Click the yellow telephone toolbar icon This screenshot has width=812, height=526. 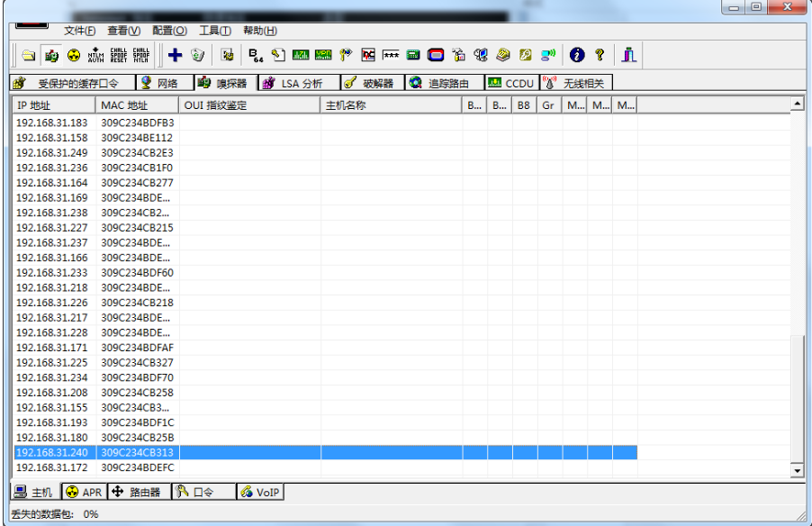point(503,55)
